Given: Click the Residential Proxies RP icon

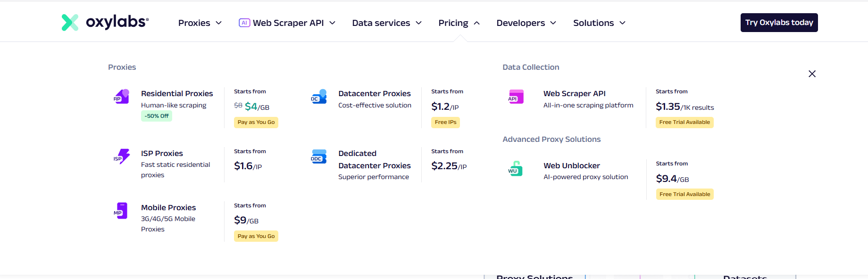Looking at the screenshot, I should [121, 96].
